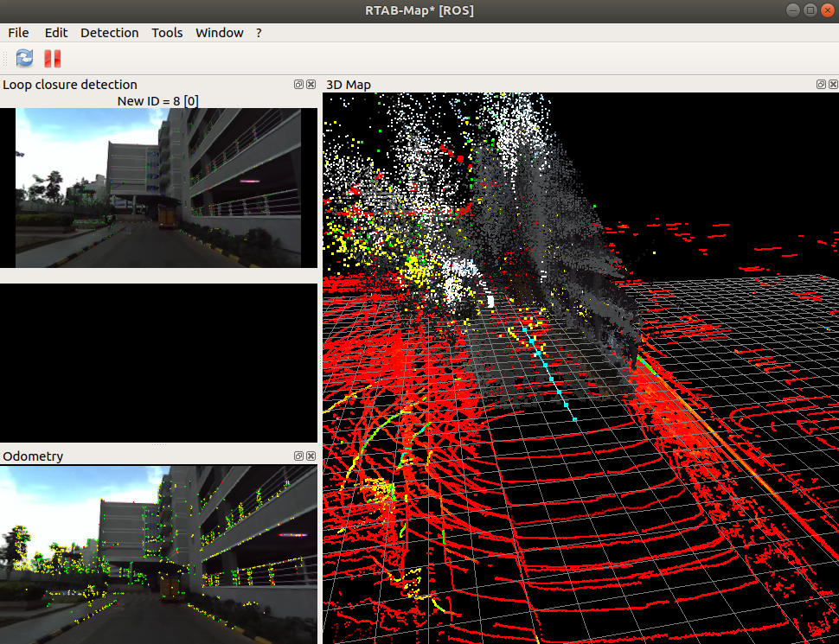Float the Loop closure detection panel
839x644 pixels.
click(299, 85)
